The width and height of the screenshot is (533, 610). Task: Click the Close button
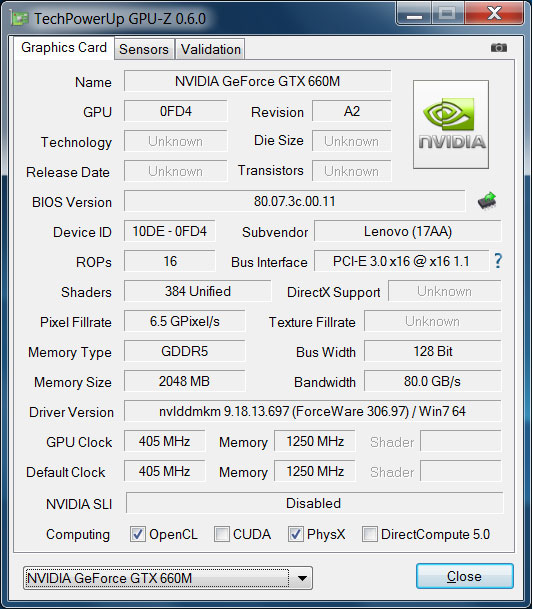tap(465, 576)
